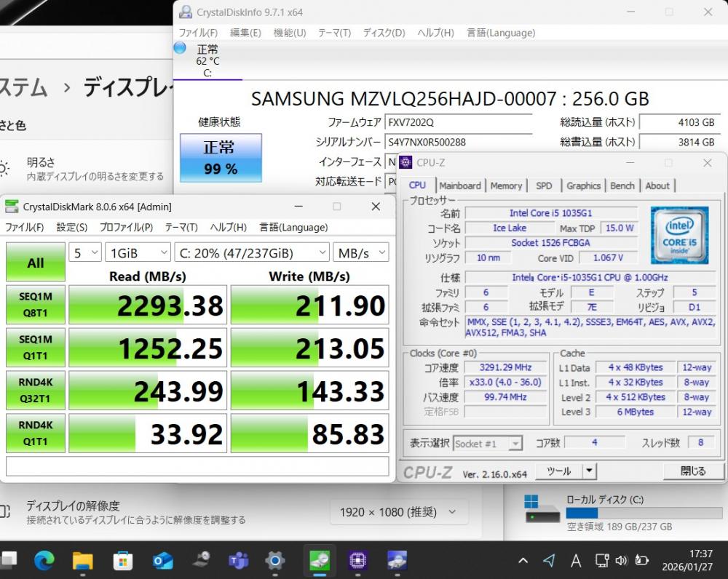Launch Microsoft Store from the taskbar

tap(122, 560)
